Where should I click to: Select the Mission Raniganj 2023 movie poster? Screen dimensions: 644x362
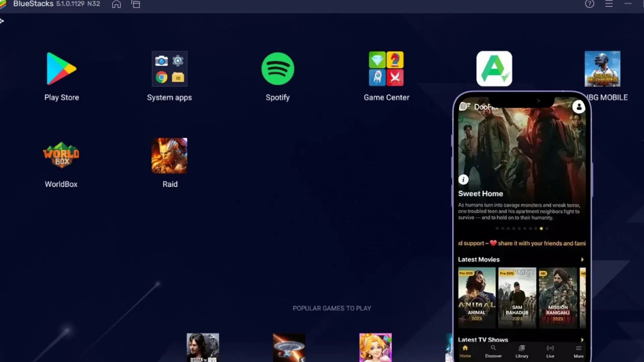click(558, 298)
